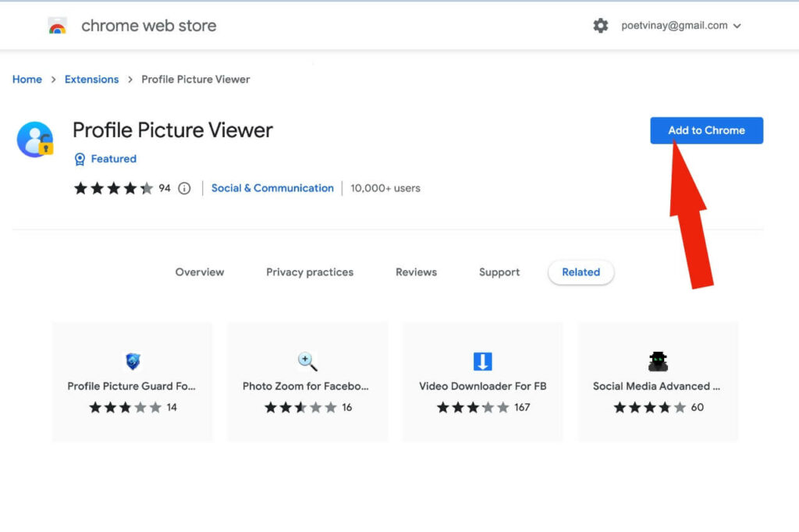Click the Featured label link
This screenshot has width=799, height=532.
[114, 159]
